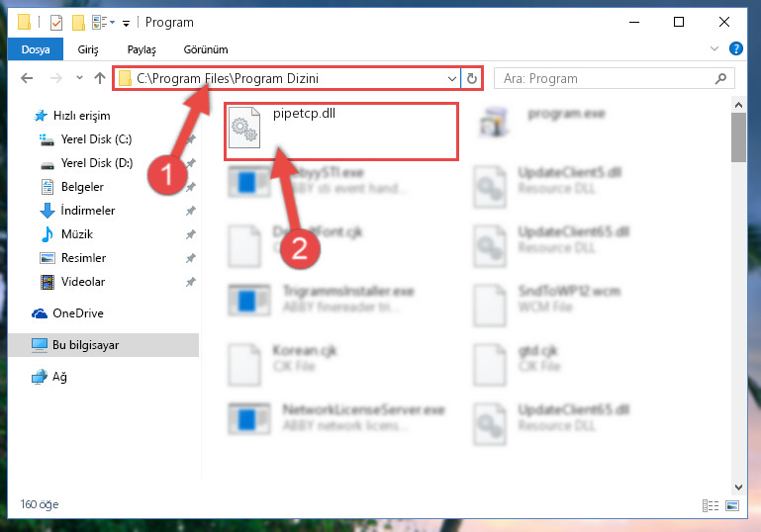This screenshot has width=761, height=532.
Task: Switch to details view in status bar
Action: pyautogui.click(x=711, y=506)
